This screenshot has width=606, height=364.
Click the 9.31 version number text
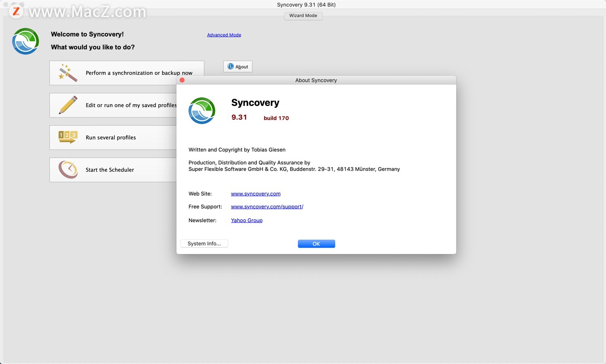239,117
